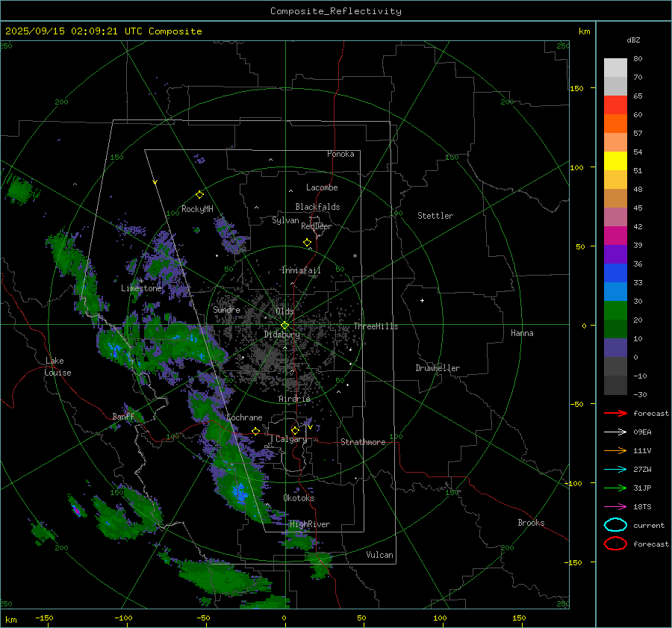Screen dimensions: 672x628
Task: Select the bright green 20-30 dBZ swatch
Action: pos(615,311)
